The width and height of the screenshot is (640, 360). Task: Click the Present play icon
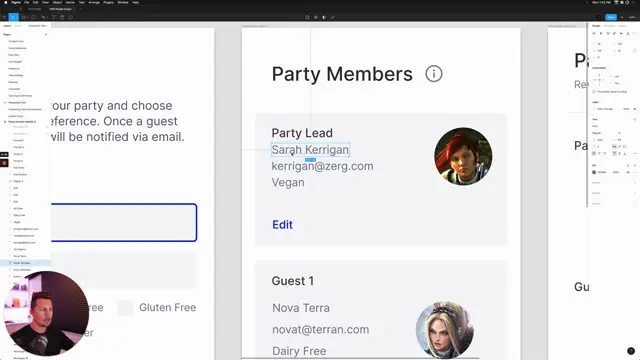622,17
